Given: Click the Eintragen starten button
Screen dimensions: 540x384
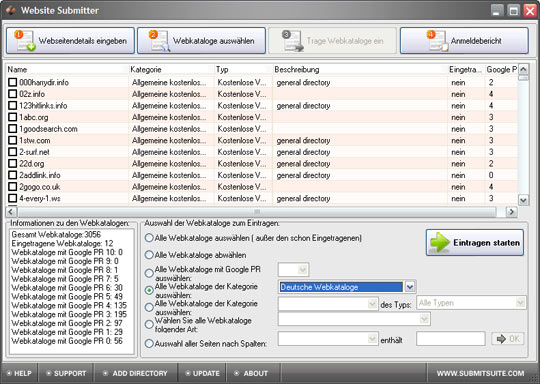Looking at the screenshot, I should tap(475, 242).
